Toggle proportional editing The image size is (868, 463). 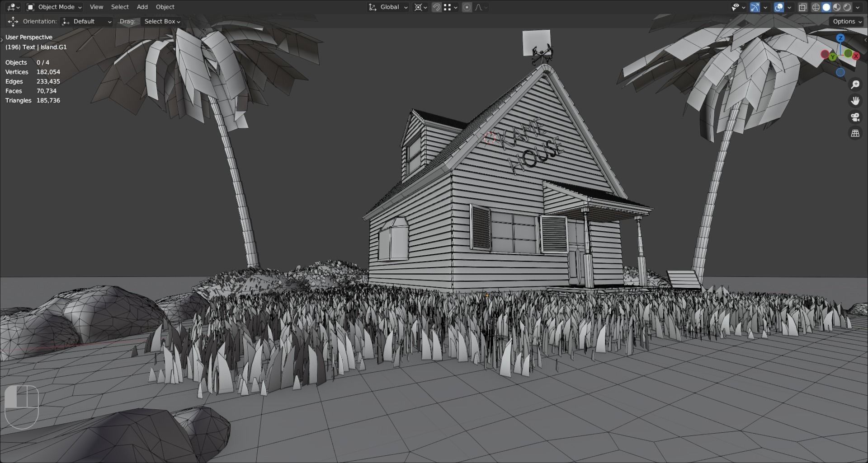(x=467, y=7)
